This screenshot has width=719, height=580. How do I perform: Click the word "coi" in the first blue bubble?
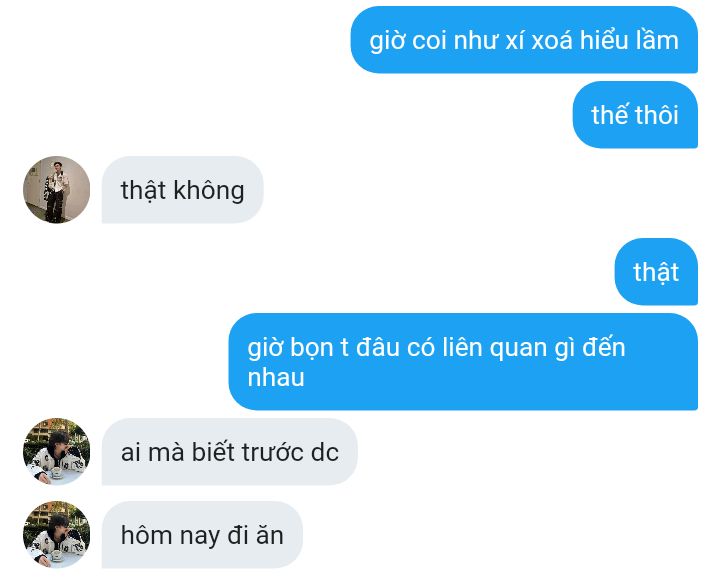(x=429, y=40)
